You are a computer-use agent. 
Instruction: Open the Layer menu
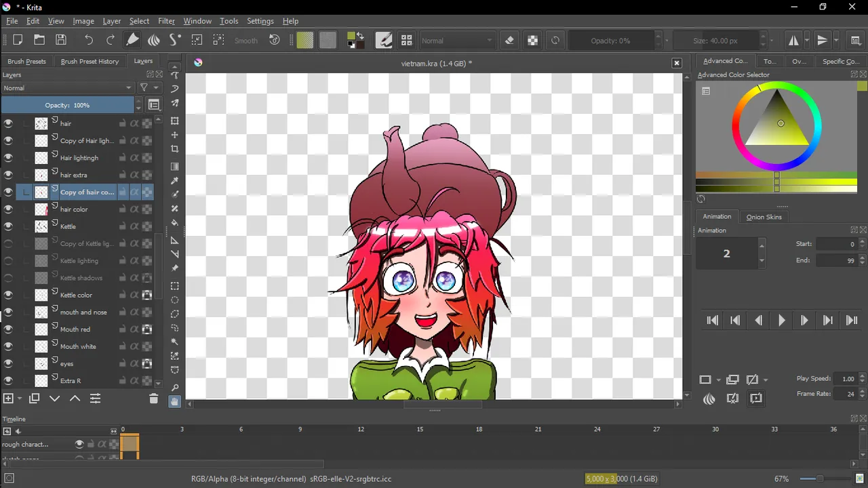(x=111, y=21)
